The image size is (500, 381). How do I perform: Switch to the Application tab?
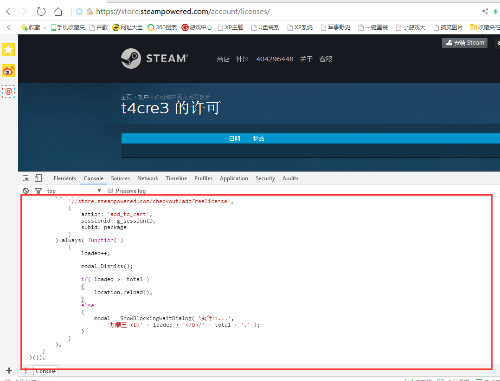point(234,179)
